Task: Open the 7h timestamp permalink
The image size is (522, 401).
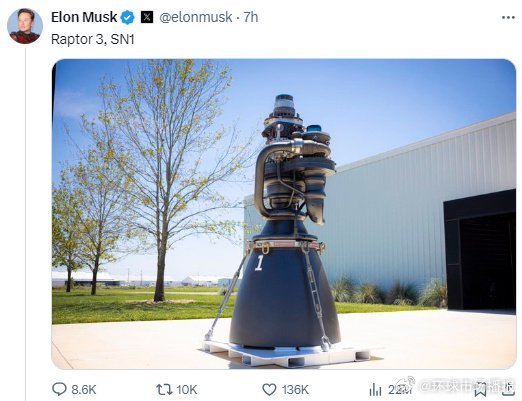Action: pyautogui.click(x=251, y=17)
